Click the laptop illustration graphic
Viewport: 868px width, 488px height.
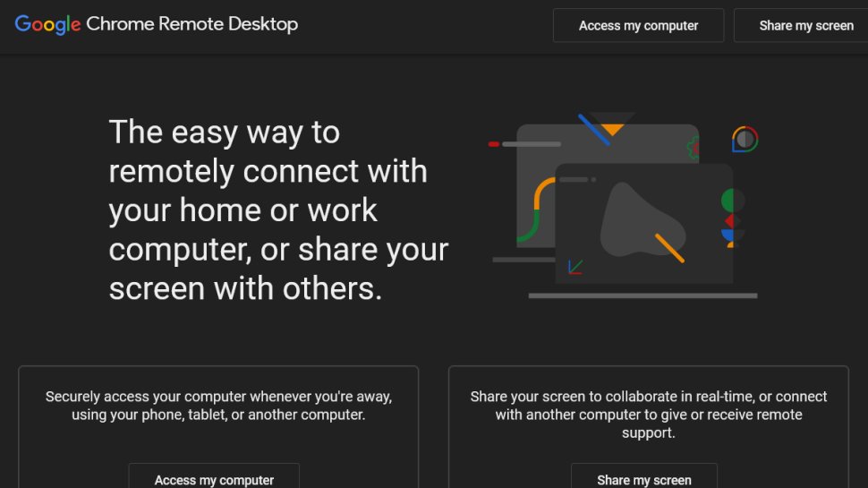pyautogui.click(x=624, y=206)
